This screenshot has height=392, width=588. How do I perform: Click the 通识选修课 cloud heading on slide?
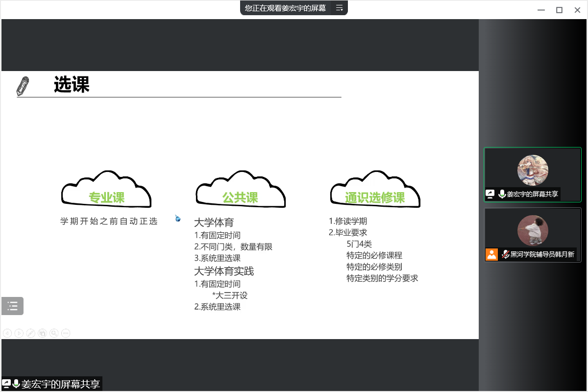[x=375, y=197]
